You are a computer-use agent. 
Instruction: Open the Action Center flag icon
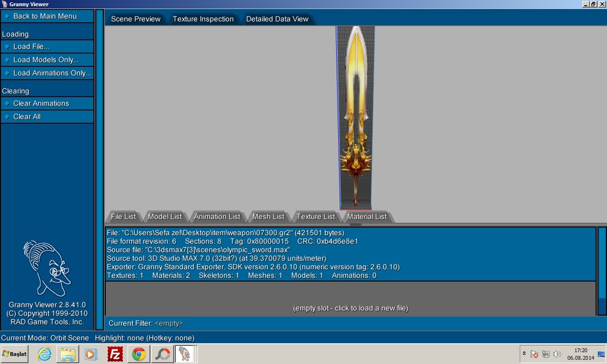pyautogui.click(x=534, y=354)
